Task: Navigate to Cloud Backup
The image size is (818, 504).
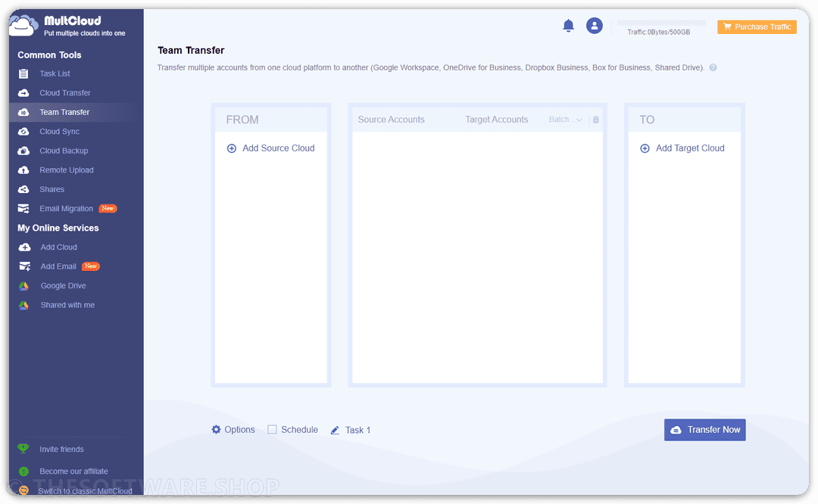Action: (x=64, y=151)
